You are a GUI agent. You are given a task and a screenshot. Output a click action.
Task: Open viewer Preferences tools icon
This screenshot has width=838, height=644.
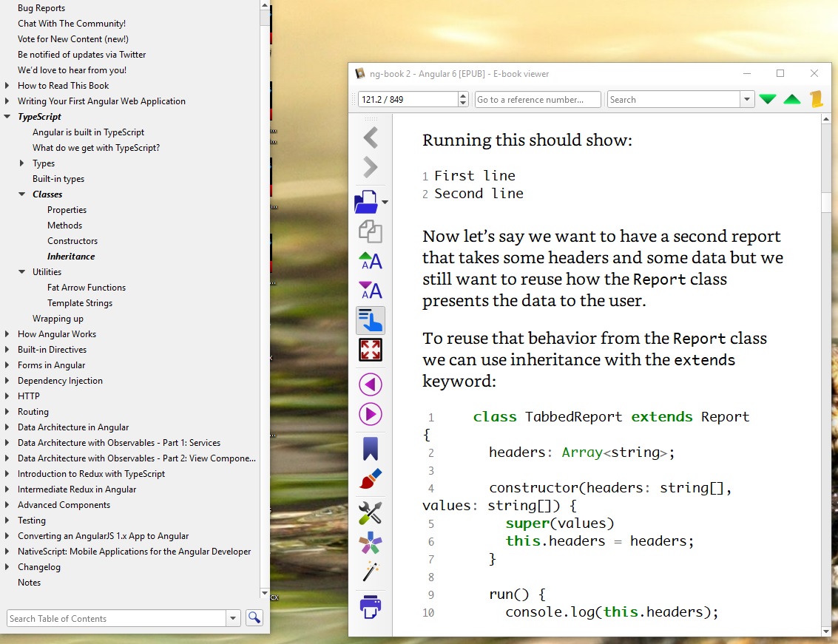[371, 513]
